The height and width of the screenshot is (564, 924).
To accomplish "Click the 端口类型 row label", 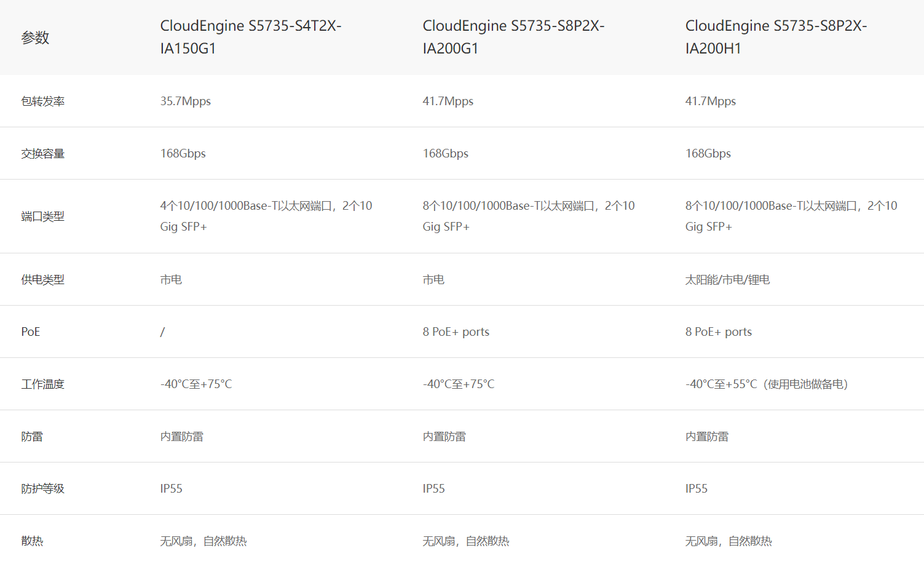I will (42, 216).
